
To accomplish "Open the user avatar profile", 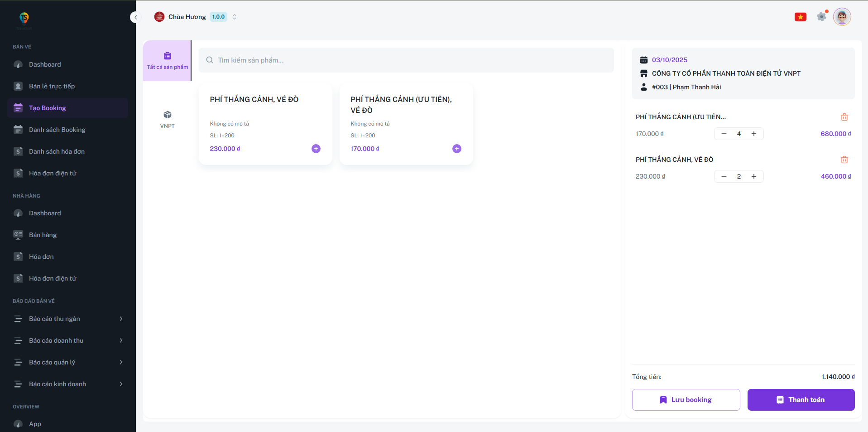I will click(842, 17).
